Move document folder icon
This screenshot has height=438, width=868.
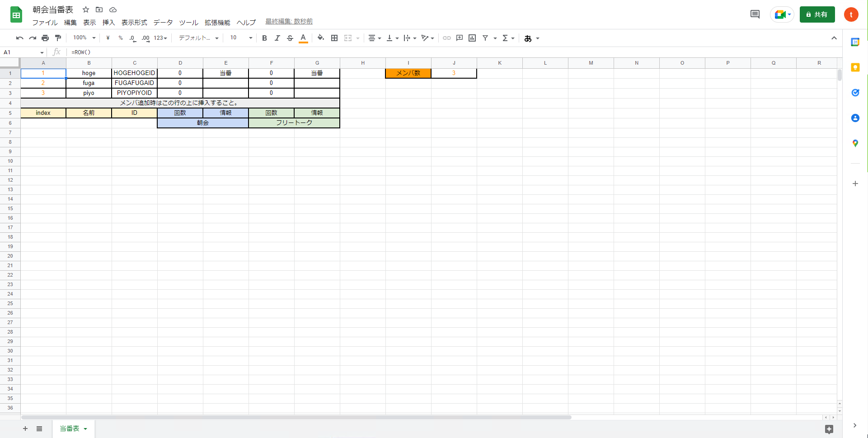[x=99, y=9]
